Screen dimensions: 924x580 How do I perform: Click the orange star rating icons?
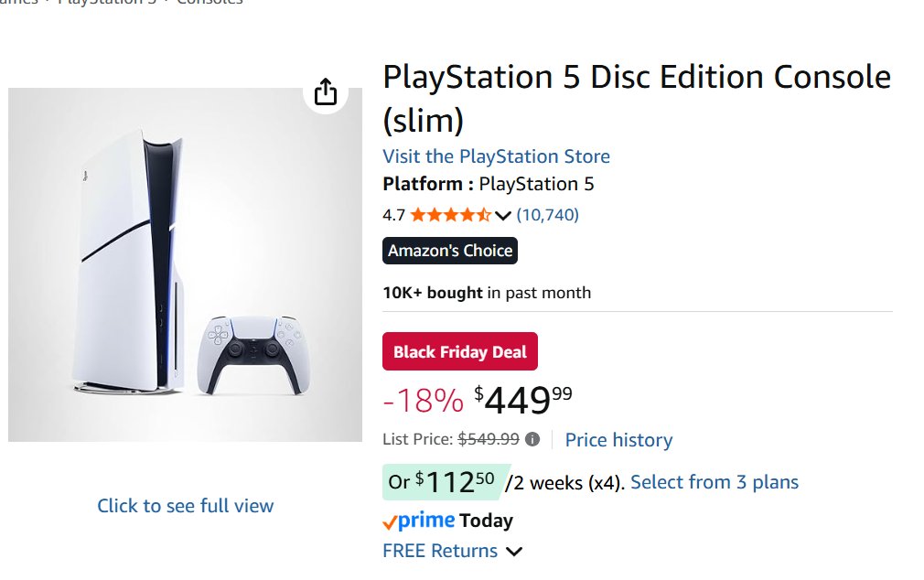(x=450, y=215)
